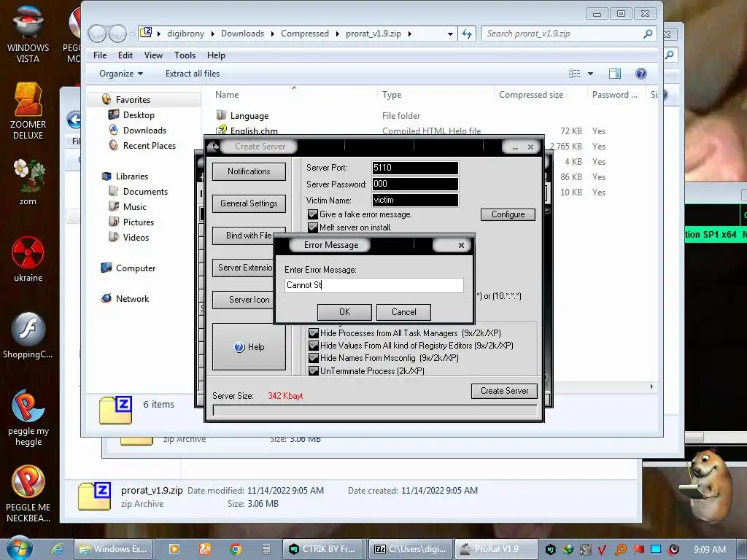
Task: Open the File menu
Action: click(100, 55)
